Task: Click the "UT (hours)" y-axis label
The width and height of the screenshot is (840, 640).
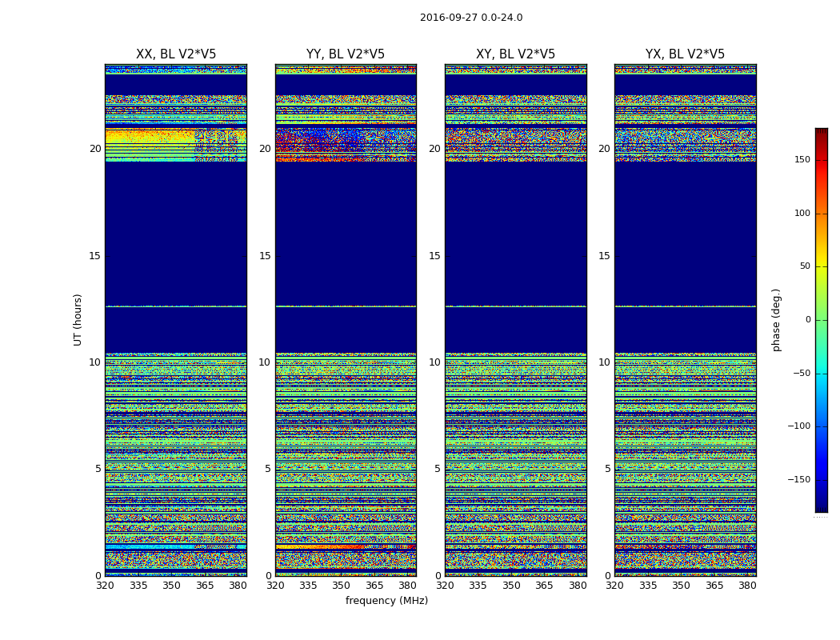Action: pos(78,319)
